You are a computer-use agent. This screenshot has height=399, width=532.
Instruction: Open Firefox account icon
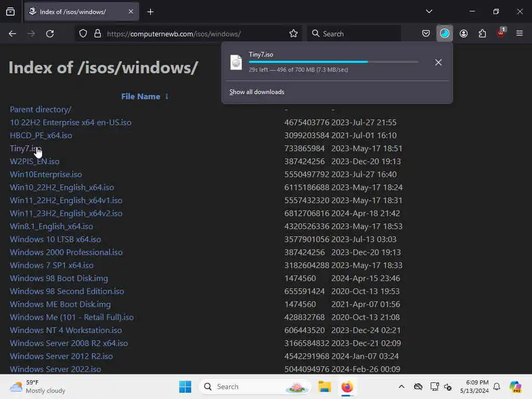click(x=463, y=34)
